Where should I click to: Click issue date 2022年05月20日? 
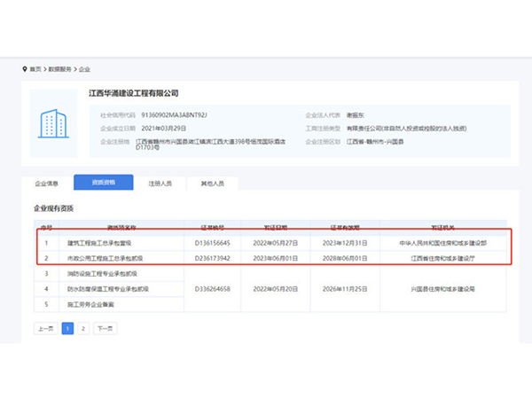pos(276,289)
